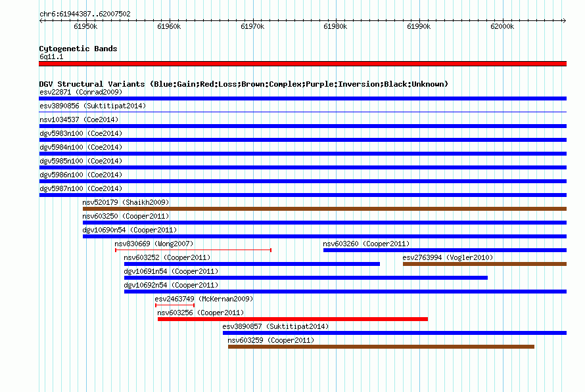Click the 61980k ruler tick
This screenshot has width=585, height=392.
tap(335, 26)
